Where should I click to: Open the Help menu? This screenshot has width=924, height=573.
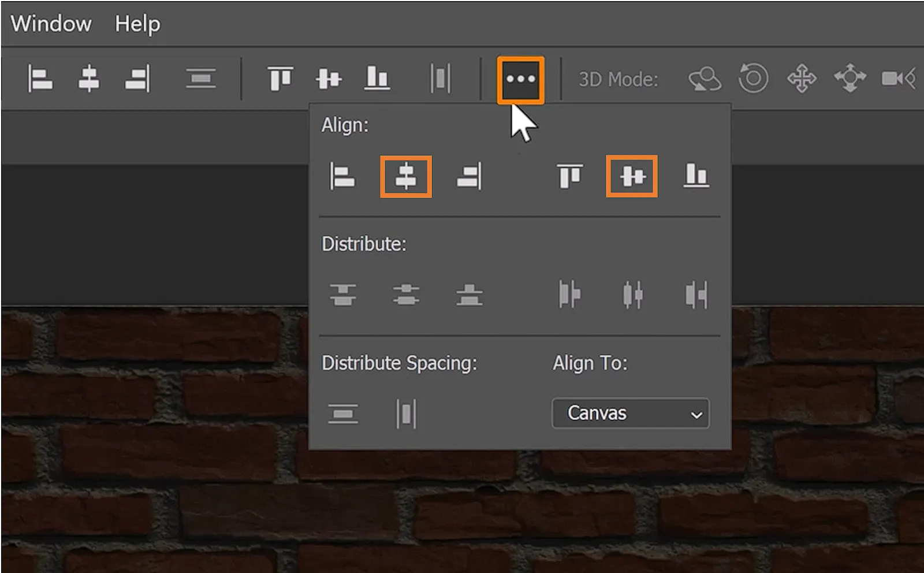(137, 24)
